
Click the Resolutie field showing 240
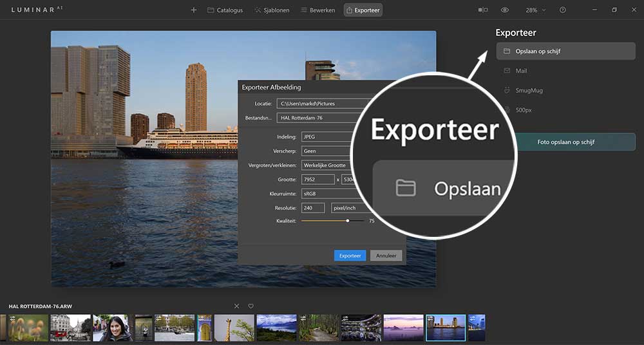click(x=313, y=208)
